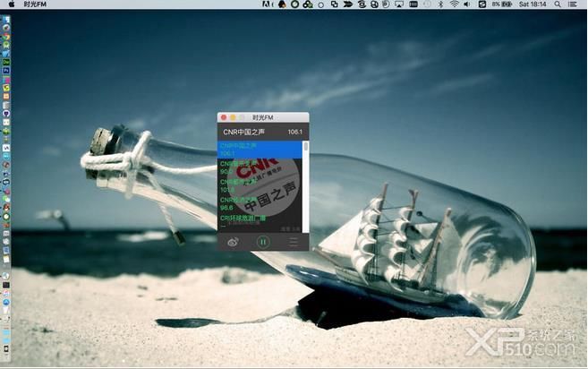
Task: Pause playback with the green pause button
Action: 263,242
